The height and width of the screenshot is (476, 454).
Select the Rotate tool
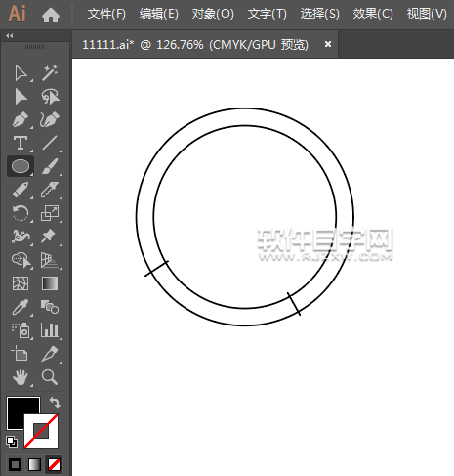pyautogui.click(x=21, y=213)
